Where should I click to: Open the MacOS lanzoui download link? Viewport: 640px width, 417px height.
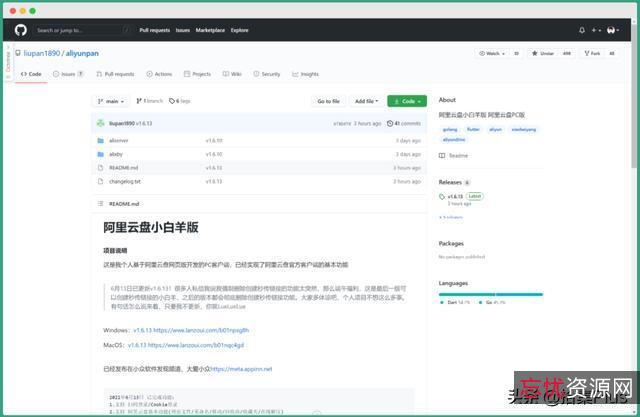click(x=186, y=345)
